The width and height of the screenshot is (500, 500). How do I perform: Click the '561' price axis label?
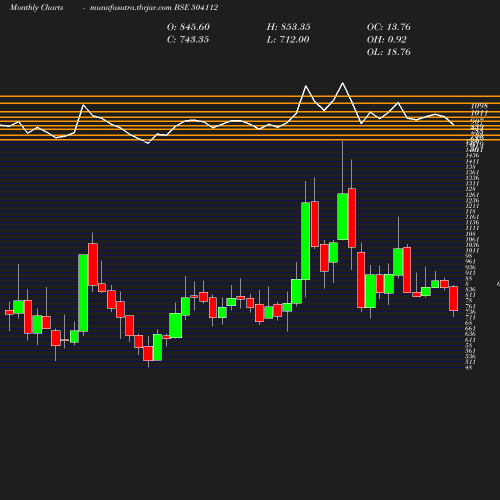[x=471, y=351]
